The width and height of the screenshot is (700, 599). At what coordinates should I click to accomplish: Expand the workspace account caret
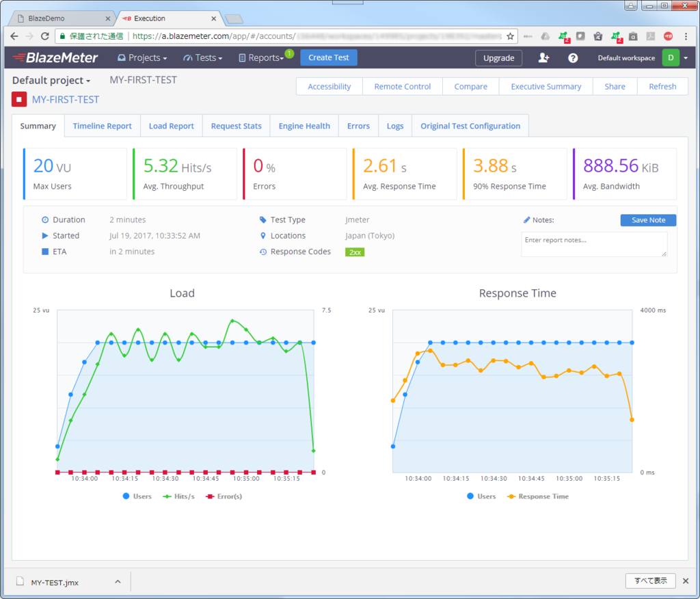[x=686, y=58]
